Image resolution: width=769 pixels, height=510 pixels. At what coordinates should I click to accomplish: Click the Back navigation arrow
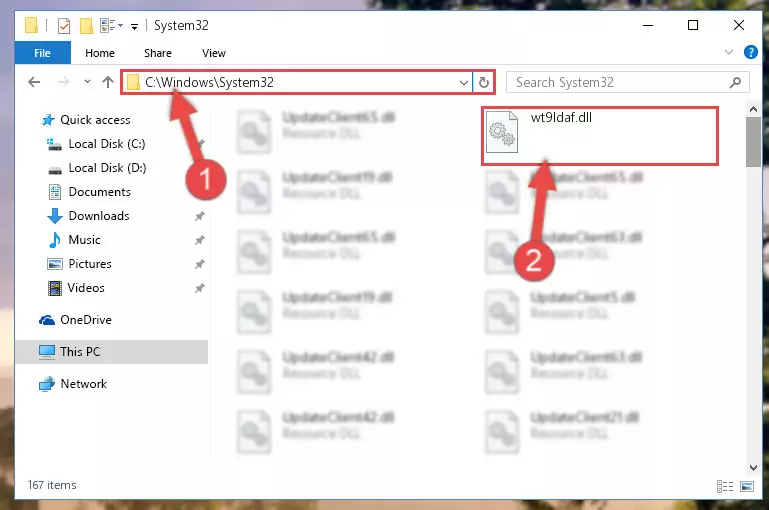pos(34,82)
